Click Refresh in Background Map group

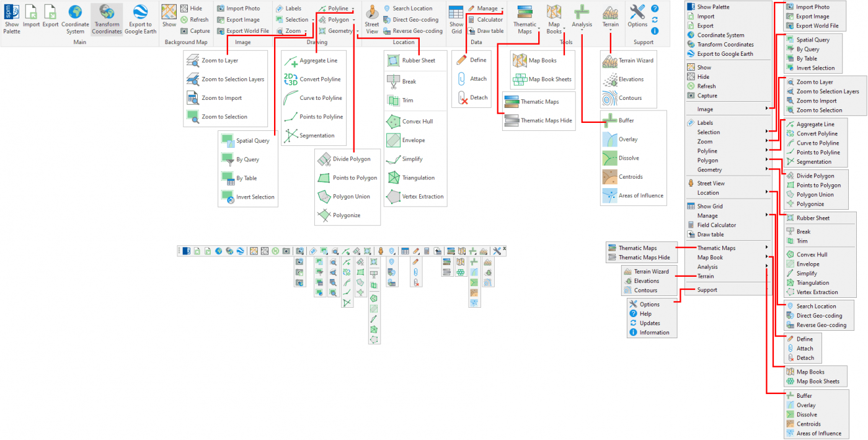pyautogui.click(x=195, y=19)
